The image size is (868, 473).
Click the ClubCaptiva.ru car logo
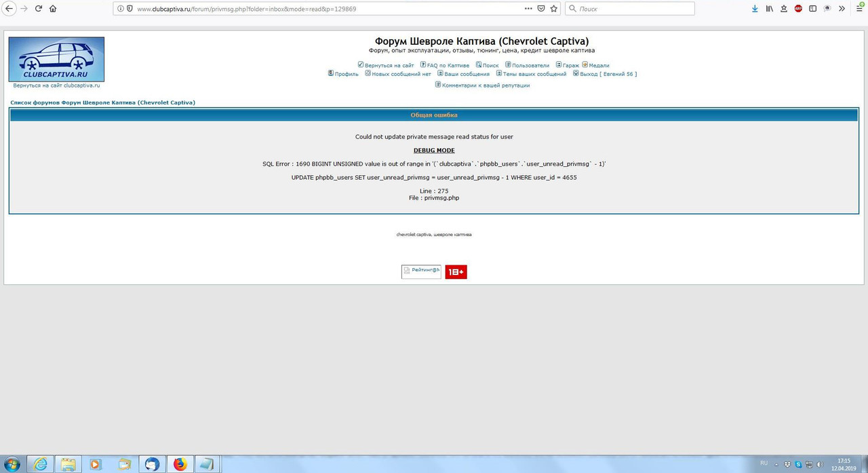tap(56, 59)
